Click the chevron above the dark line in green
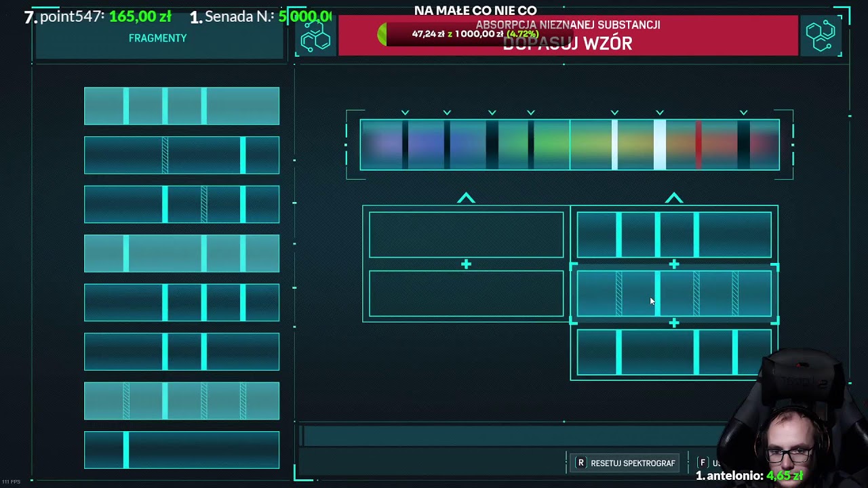The width and height of the screenshot is (868, 488). click(x=531, y=113)
